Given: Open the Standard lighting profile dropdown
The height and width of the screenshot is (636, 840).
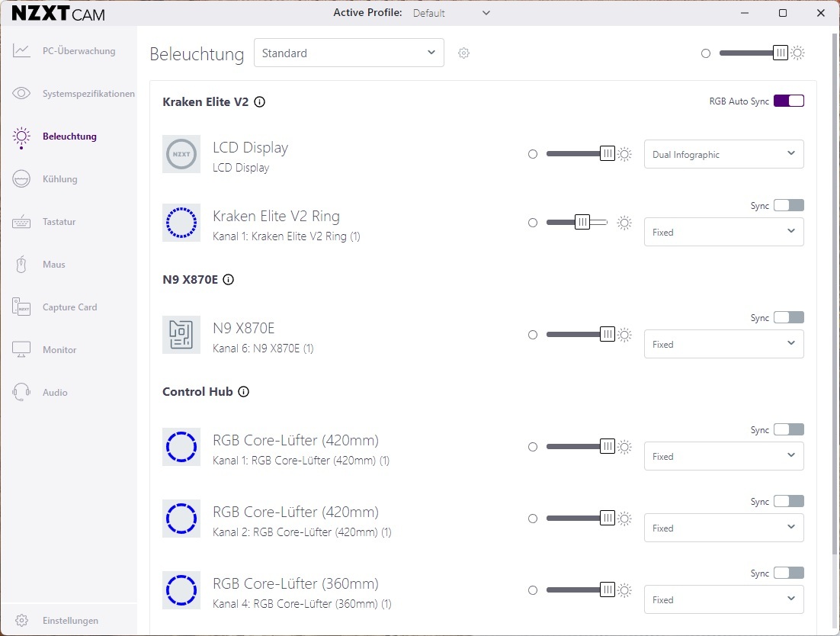Looking at the screenshot, I should coord(349,53).
